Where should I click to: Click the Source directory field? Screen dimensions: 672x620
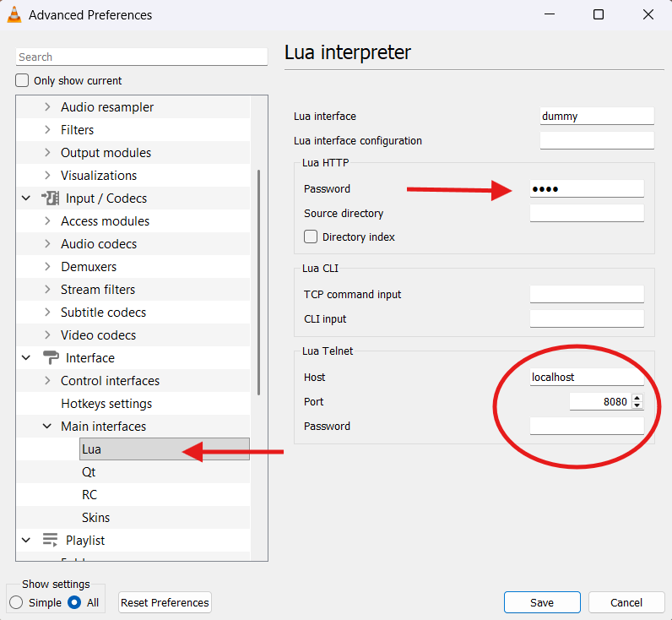(587, 213)
